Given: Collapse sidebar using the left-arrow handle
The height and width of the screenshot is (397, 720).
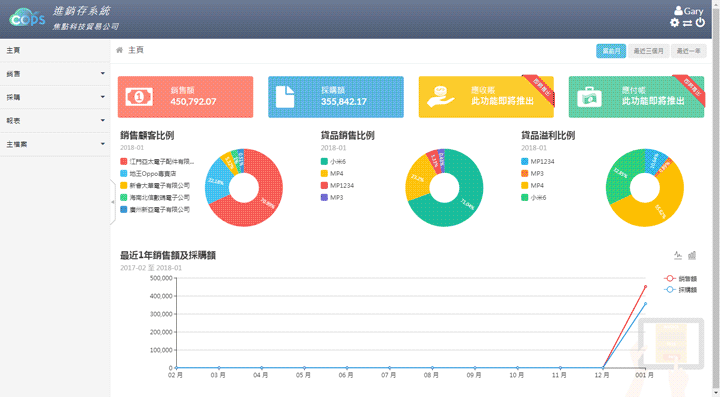Looking at the screenshot, I should (x=112, y=202).
